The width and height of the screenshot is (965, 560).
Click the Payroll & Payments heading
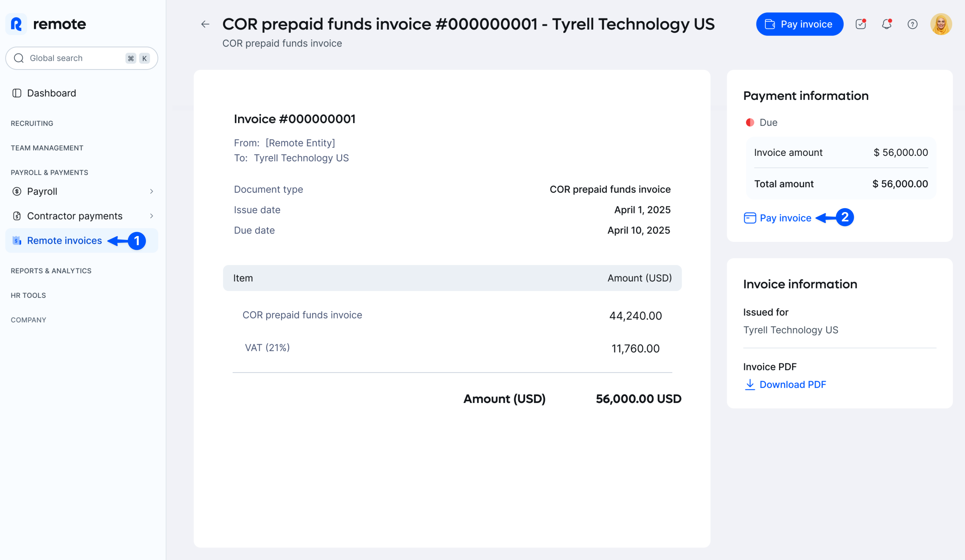(49, 172)
